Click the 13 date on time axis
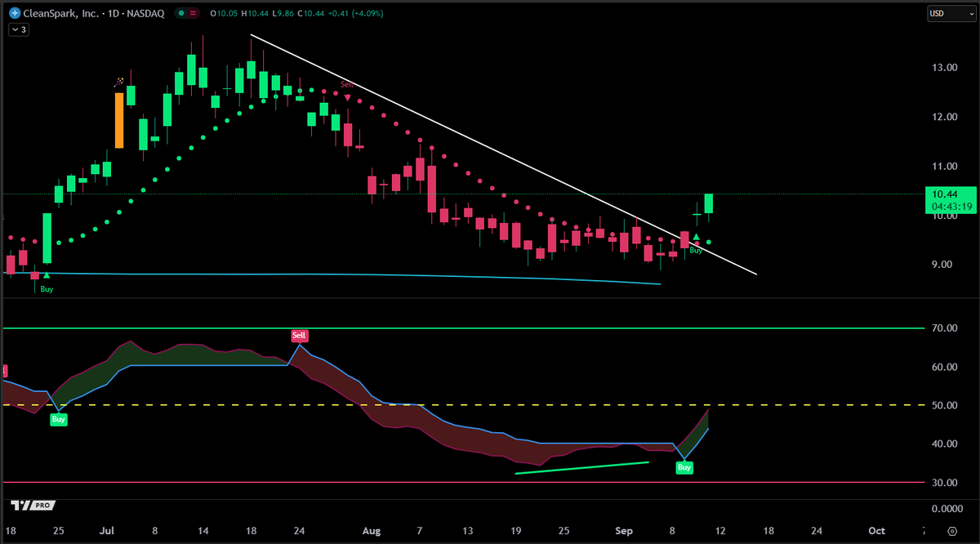 [x=466, y=530]
